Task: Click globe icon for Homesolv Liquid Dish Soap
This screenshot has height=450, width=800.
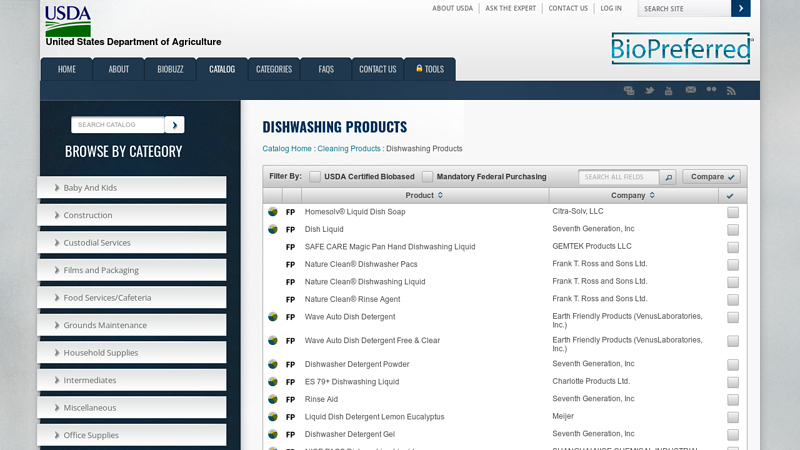Action: [x=273, y=212]
